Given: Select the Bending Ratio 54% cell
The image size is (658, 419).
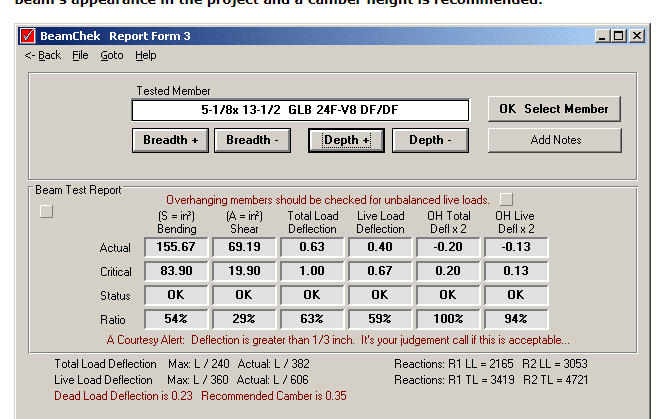Looking at the screenshot, I should tap(176, 319).
